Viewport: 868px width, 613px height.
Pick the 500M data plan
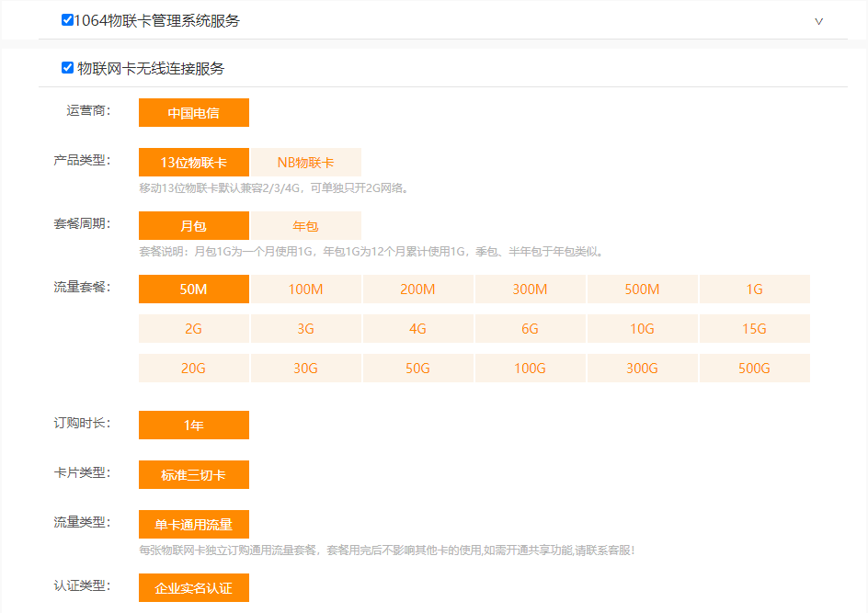[642, 289]
